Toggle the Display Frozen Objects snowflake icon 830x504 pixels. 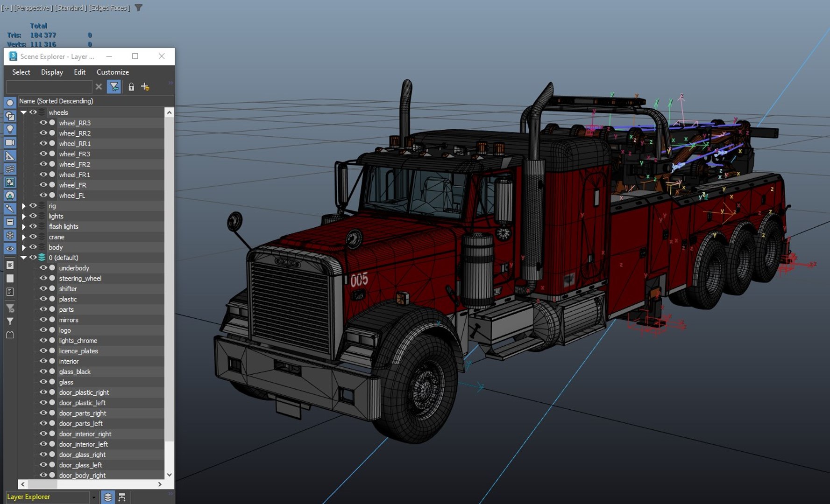(10, 235)
